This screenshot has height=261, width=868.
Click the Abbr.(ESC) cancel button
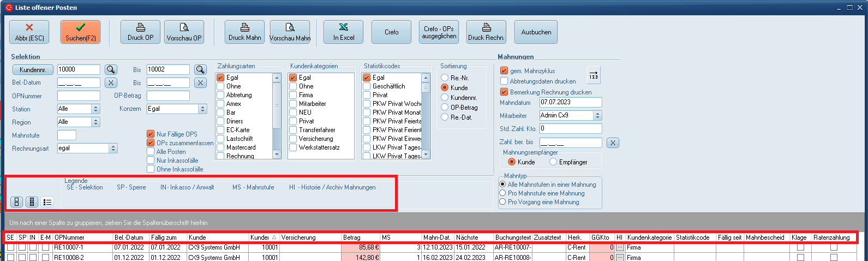pyautogui.click(x=29, y=32)
